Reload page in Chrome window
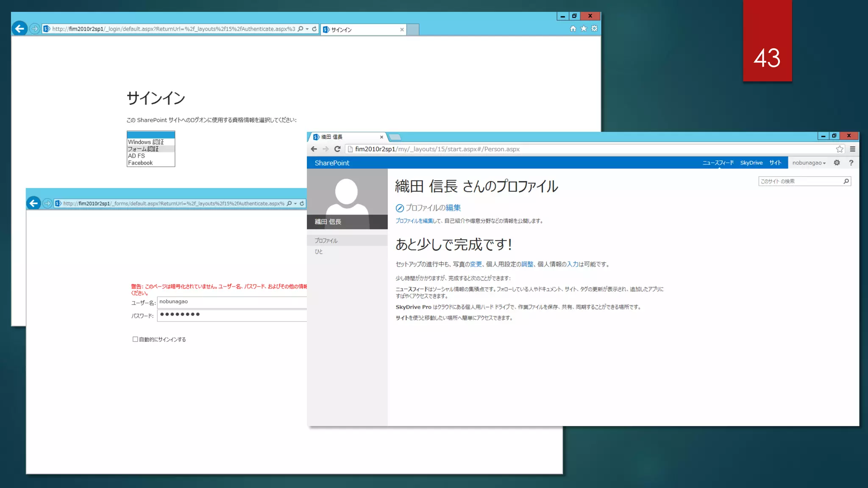 point(337,149)
